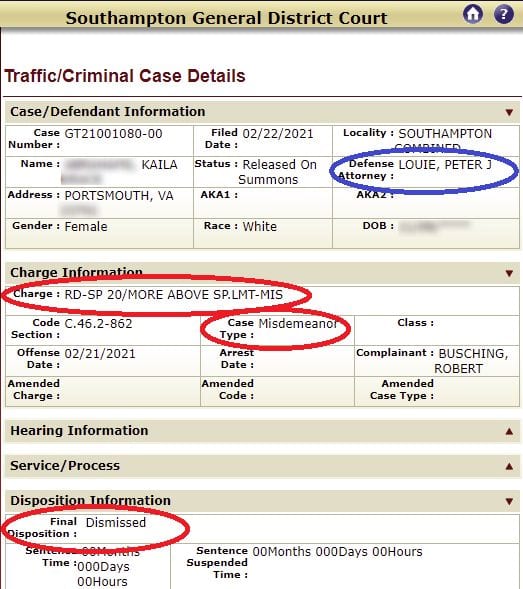Viewport: 523px width, 589px height.
Task: Click the charge text RD-SP 20/MORE ABOVE SP.LMT-MIS
Action: click(174, 295)
